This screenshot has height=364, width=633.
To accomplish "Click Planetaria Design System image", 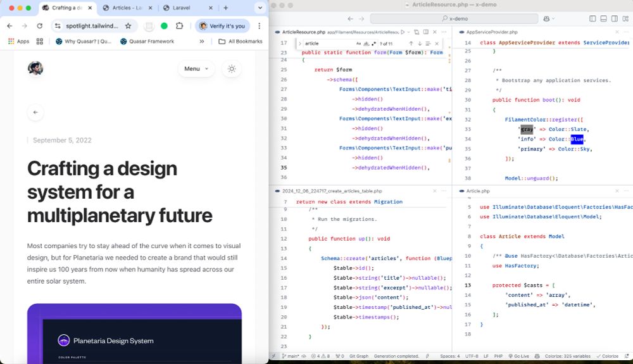I will [x=134, y=334].
